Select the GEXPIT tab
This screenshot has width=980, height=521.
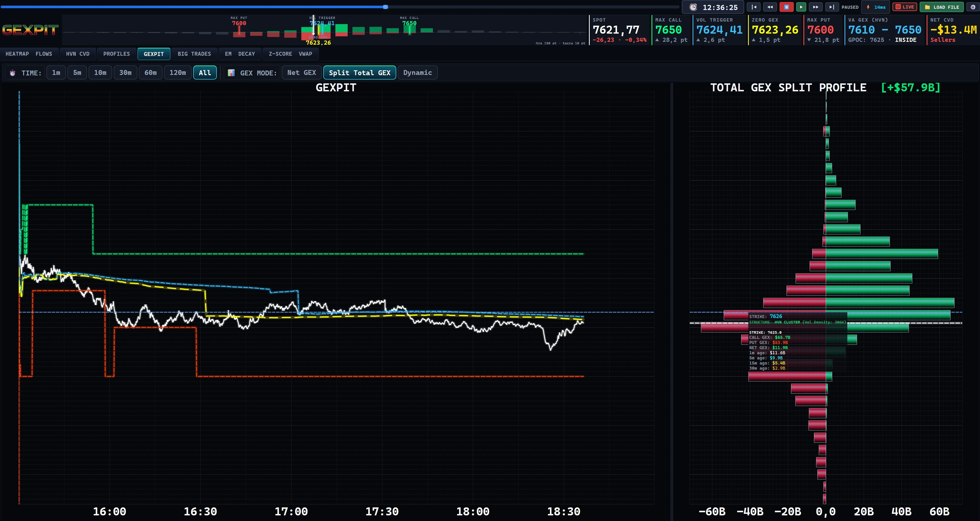click(154, 54)
